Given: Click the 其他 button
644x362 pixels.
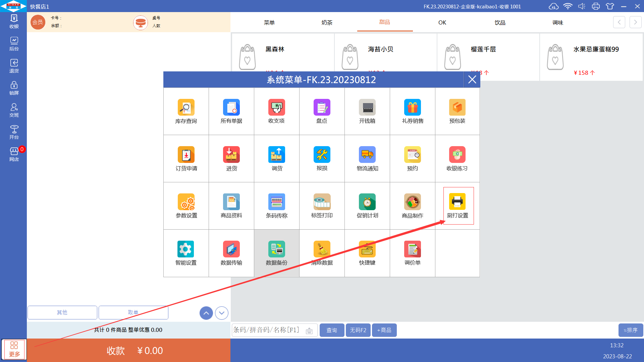Looking at the screenshot, I should point(62,312).
